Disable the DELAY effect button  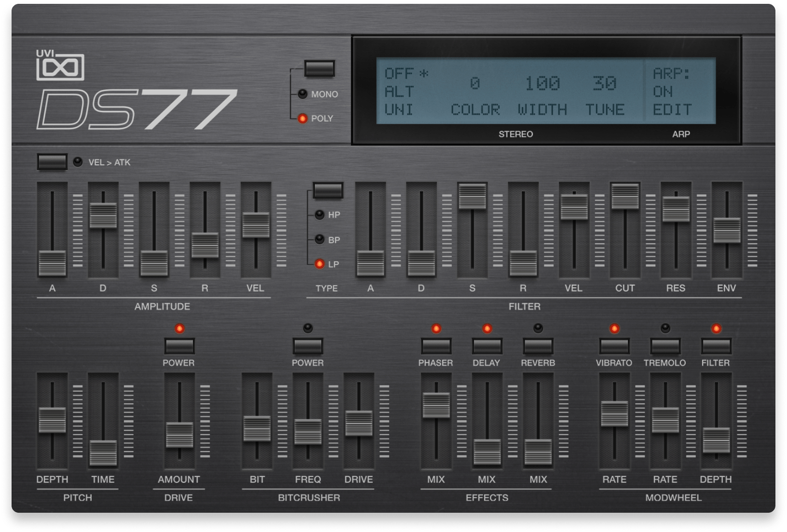coord(487,346)
